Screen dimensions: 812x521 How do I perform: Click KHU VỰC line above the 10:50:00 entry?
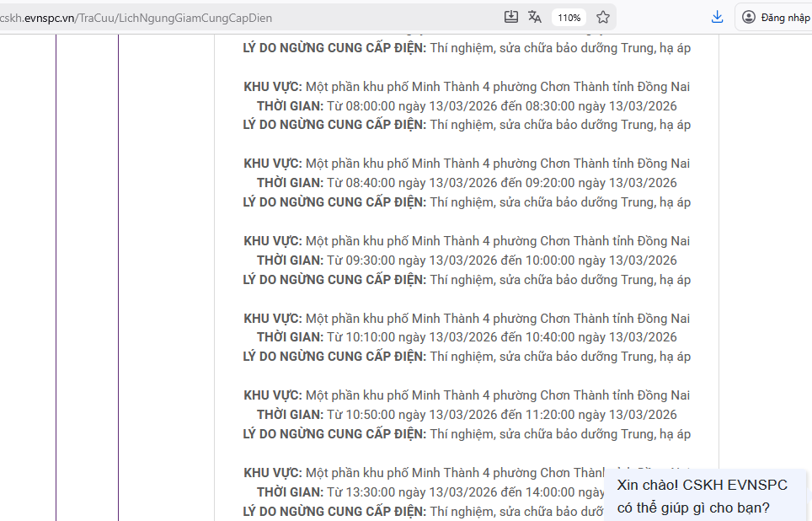(467, 395)
